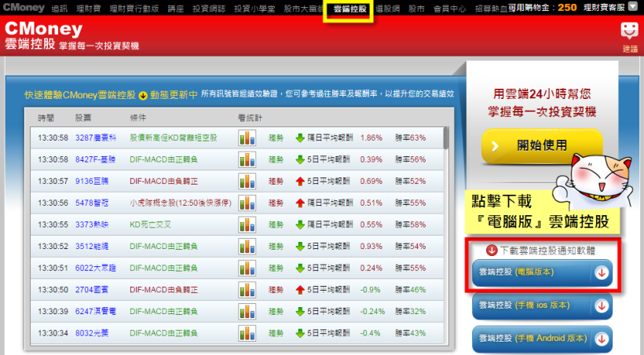Open statistics chart icon for 5478 row
This screenshot has height=355, width=644.
pos(247,203)
